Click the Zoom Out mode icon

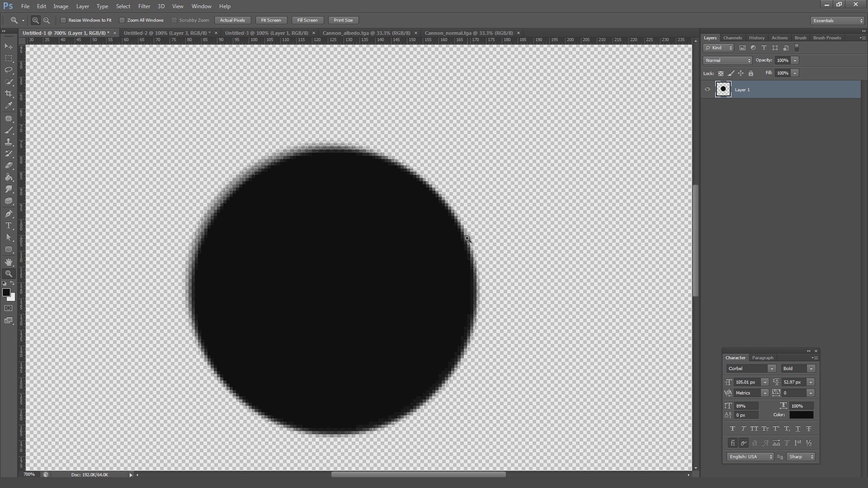click(47, 20)
